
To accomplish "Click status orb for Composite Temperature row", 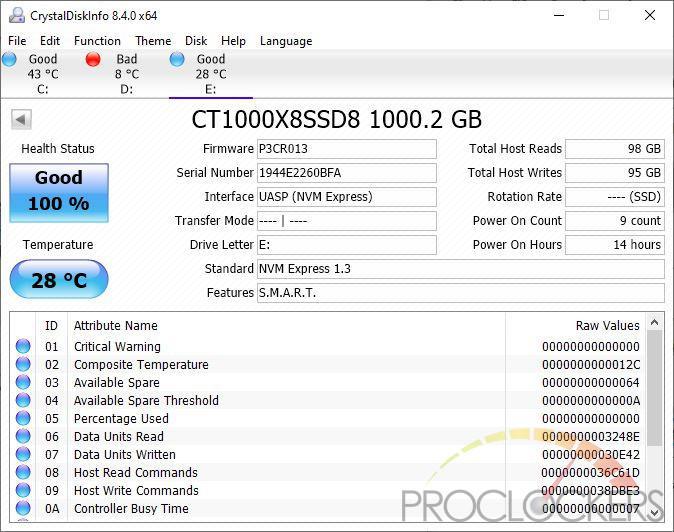I will [x=23, y=364].
